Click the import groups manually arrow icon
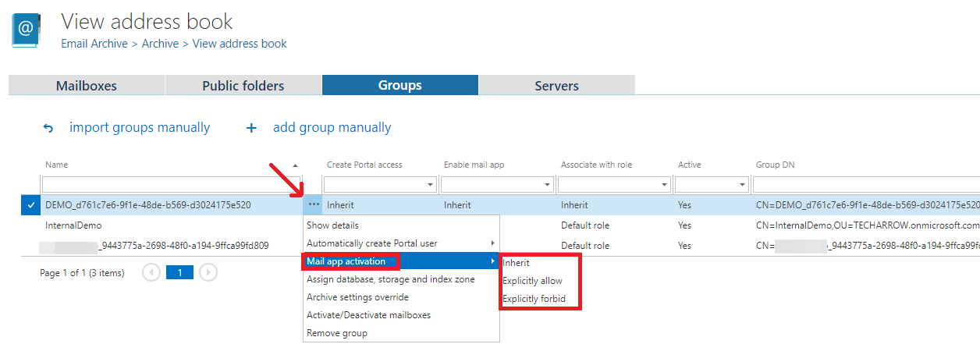 (x=48, y=128)
